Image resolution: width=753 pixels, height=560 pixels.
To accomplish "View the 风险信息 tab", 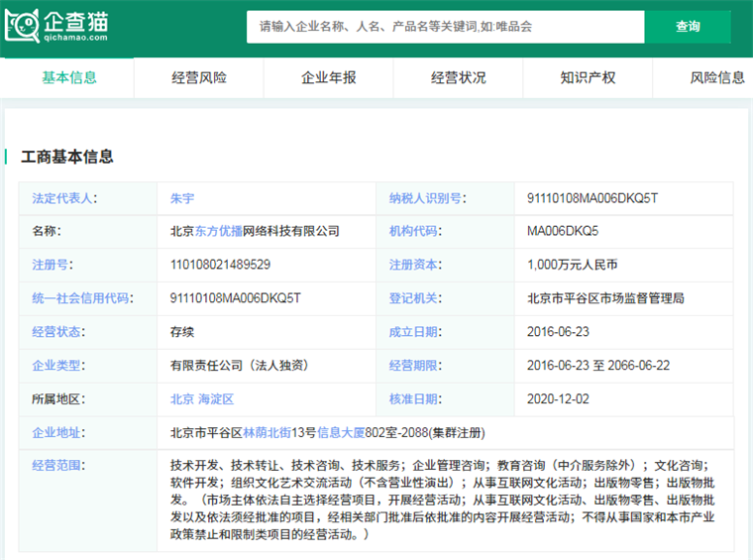I will tap(717, 77).
